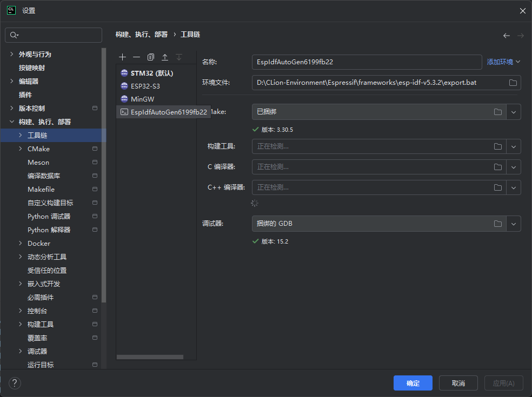
Task: Expand 编辑器 tree node
Action: (12, 81)
